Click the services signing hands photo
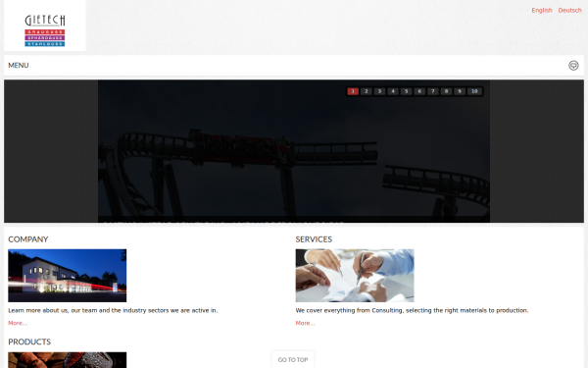 tap(355, 276)
